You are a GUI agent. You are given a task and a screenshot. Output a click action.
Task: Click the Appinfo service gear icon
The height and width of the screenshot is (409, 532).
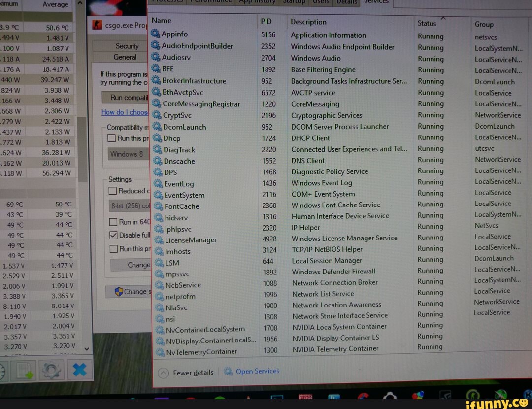(155, 34)
